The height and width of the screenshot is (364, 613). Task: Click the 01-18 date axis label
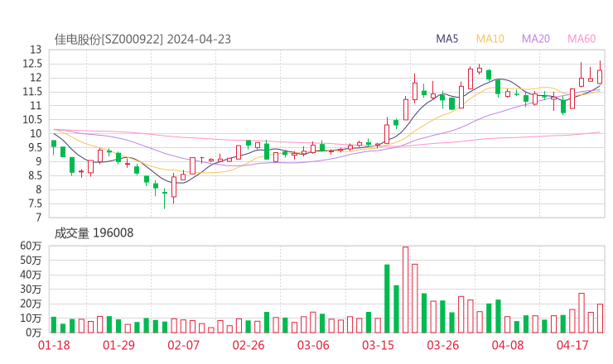tap(54, 345)
